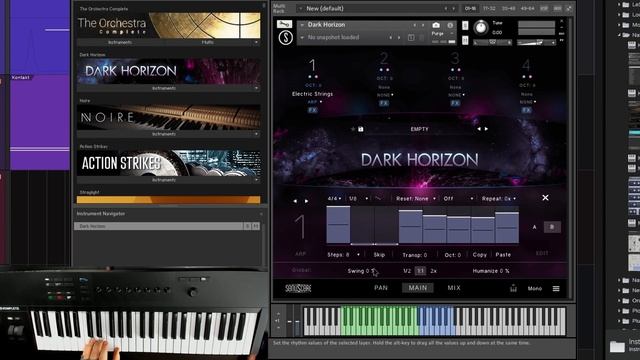Click the Paste pattern button
Screen dimensions: 640x360
503,255
